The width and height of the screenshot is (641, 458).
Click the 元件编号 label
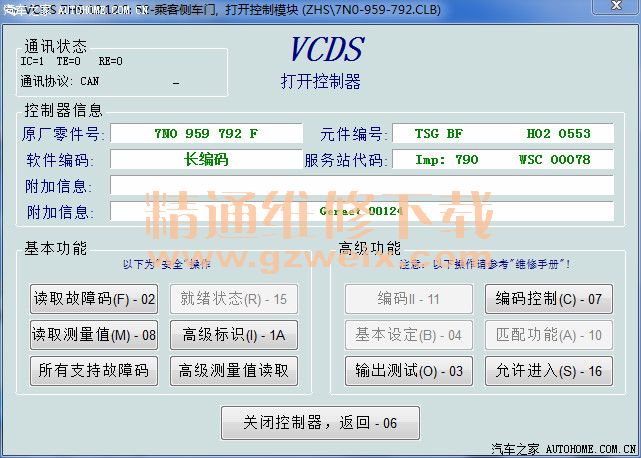[352, 134]
